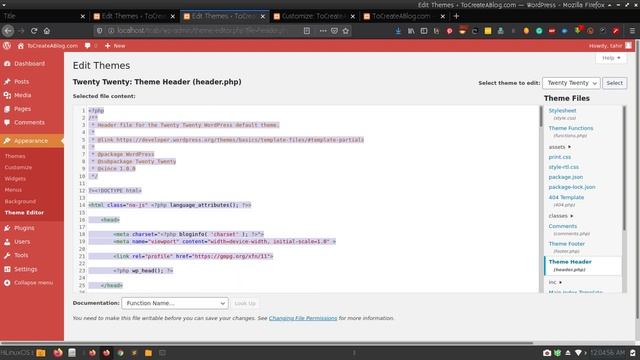Open the Function Name documentation dropdown
The height and width of the screenshot is (360, 640).
[175, 303]
